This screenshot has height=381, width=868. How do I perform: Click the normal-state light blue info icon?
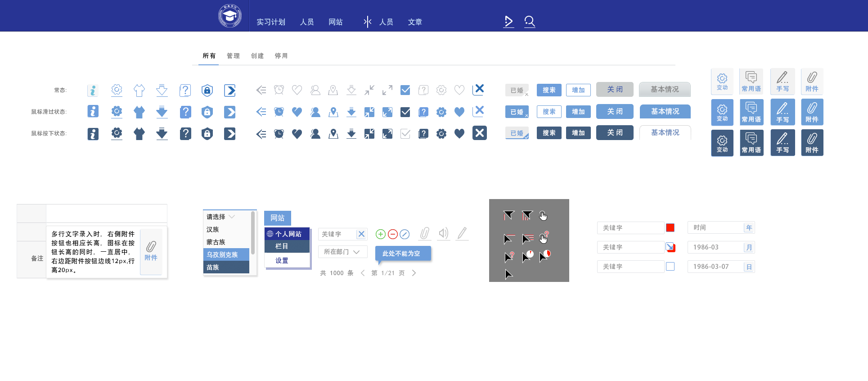93,91
